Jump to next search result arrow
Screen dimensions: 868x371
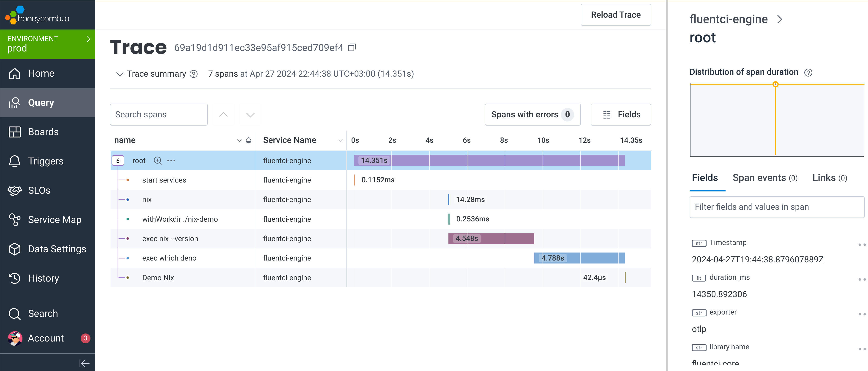pyautogui.click(x=250, y=114)
